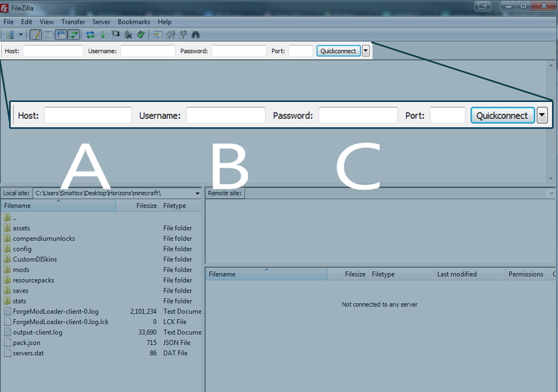The image size is (558, 392).
Task: Toggle synchronized browsing icon
Action: tap(183, 35)
